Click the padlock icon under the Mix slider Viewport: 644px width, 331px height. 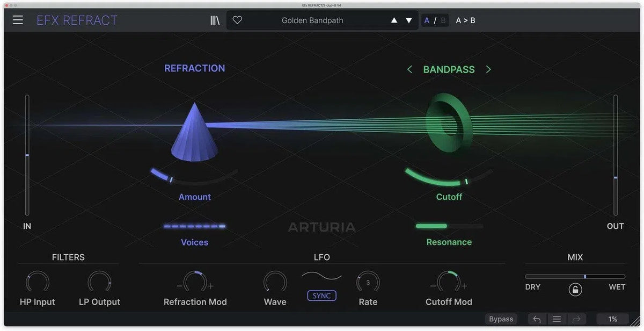pyautogui.click(x=575, y=289)
